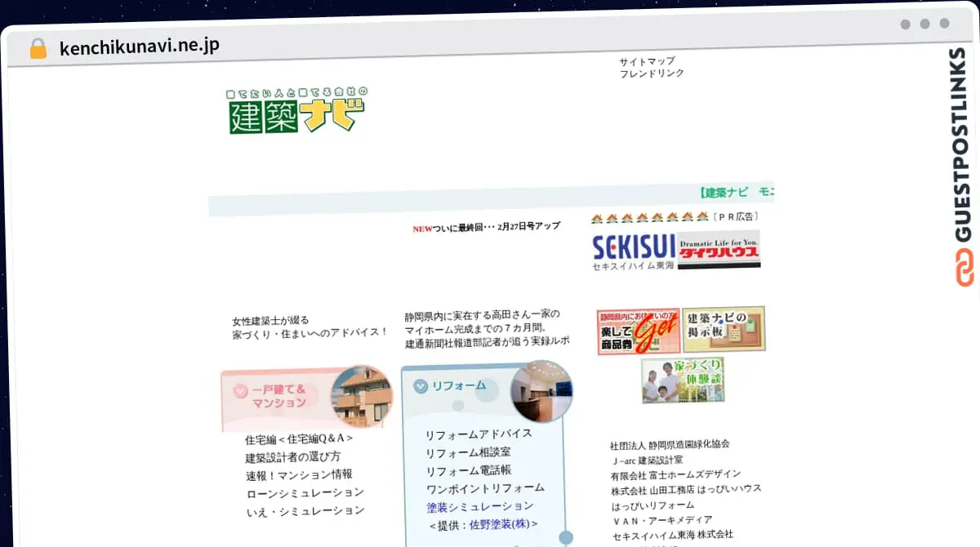Image resolution: width=980 pixels, height=547 pixels.
Task: Click the 一戸建て＆マンション heading
Action: click(278, 396)
